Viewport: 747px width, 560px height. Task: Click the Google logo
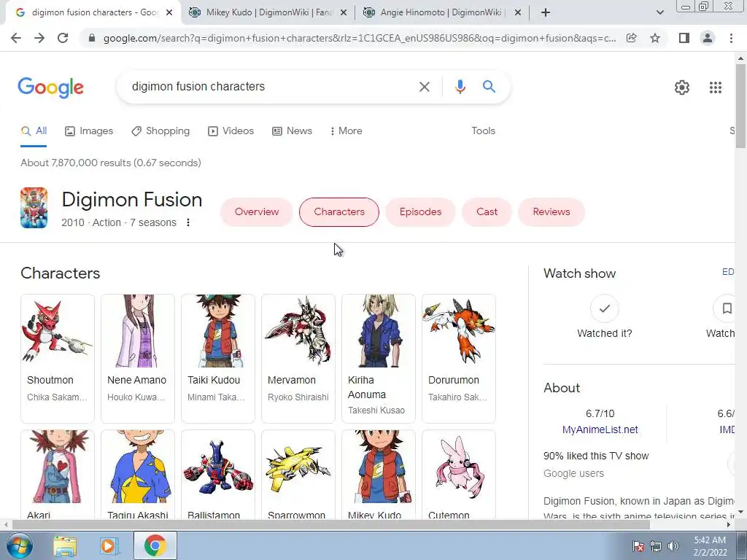pyautogui.click(x=50, y=87)
